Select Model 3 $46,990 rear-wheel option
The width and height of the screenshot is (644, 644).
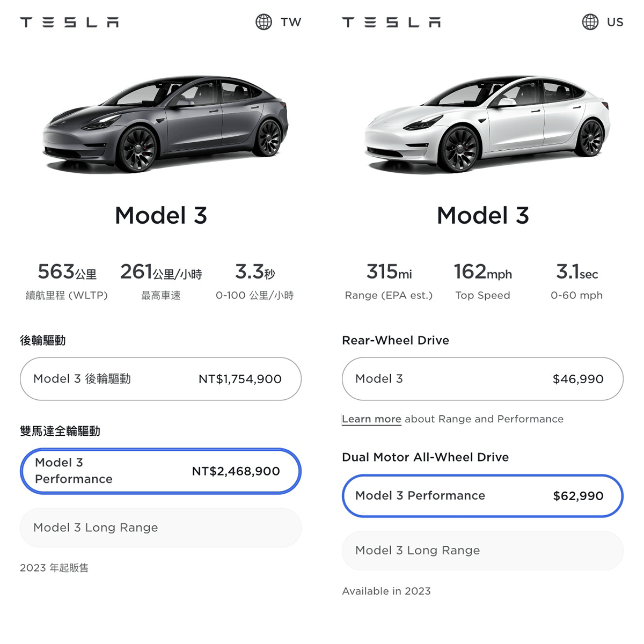point(482,379)
